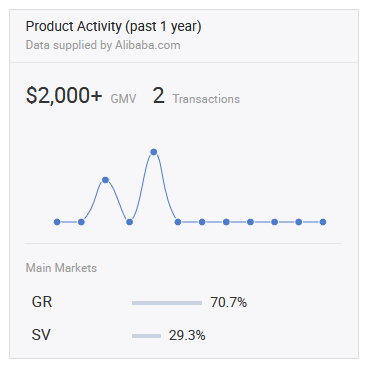Click the $2,000+ GMV value

coord(64,96)
